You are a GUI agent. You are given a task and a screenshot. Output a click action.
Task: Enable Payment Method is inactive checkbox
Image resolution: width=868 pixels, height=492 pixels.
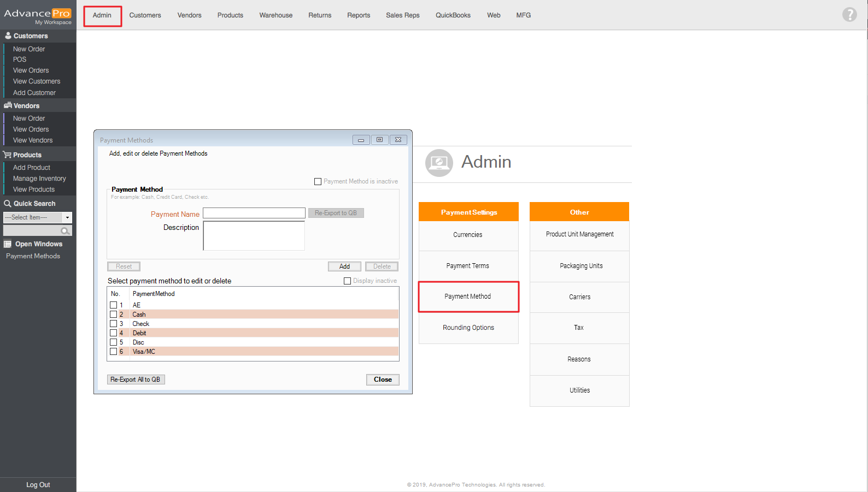[318, 181]
